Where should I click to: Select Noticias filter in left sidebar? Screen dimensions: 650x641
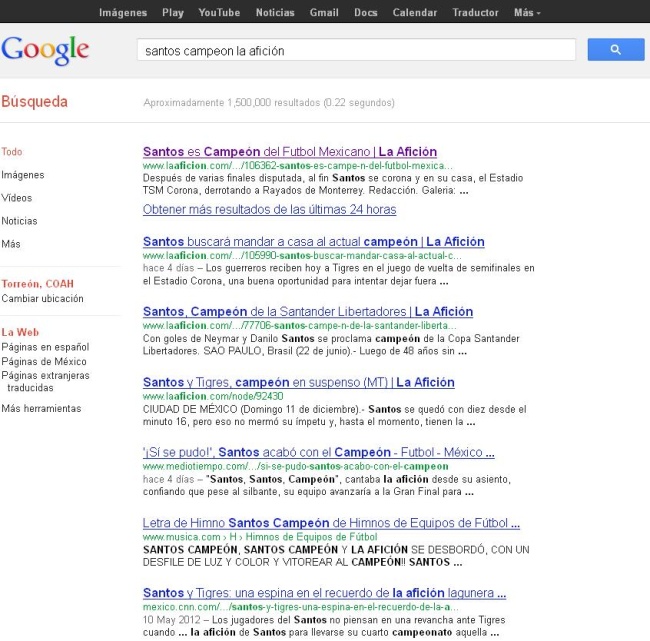19,221
